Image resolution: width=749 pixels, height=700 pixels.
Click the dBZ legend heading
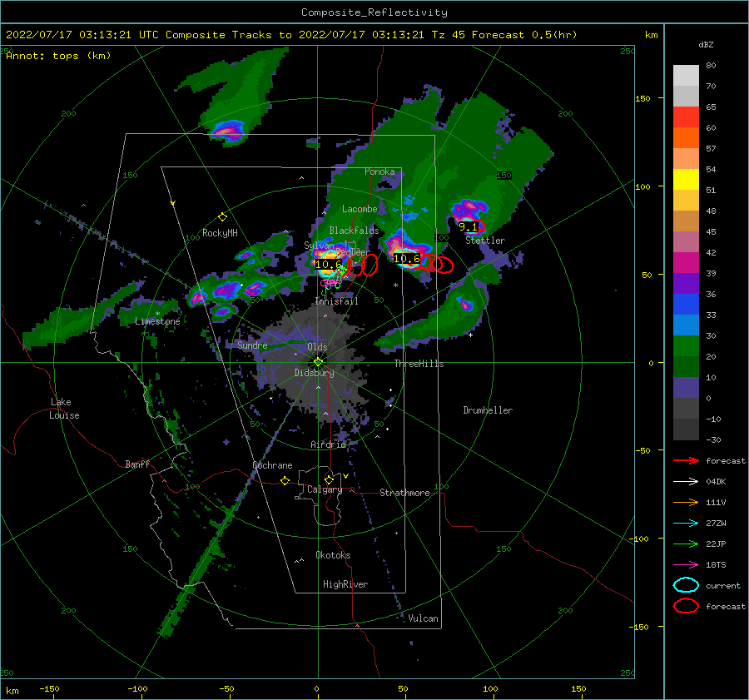tap(706, 44)
